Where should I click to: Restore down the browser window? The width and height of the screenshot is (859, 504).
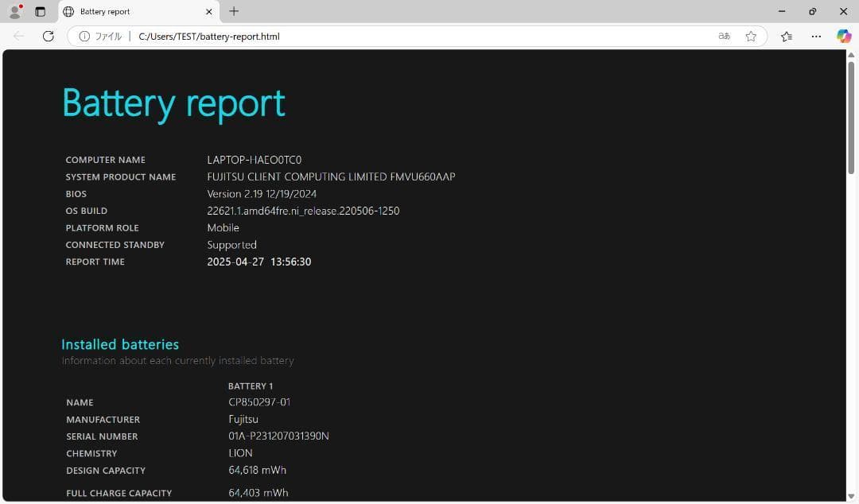click(812, 11)
